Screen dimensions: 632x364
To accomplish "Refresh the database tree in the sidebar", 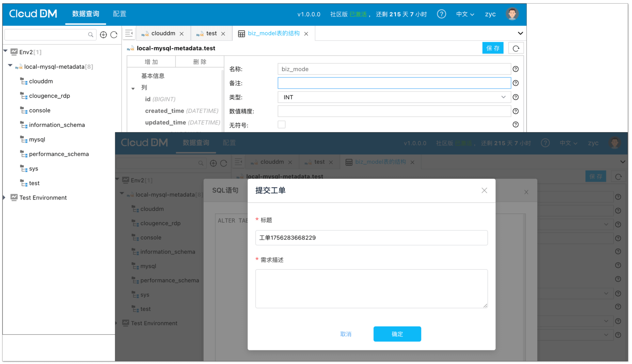I will coord(114,35).
